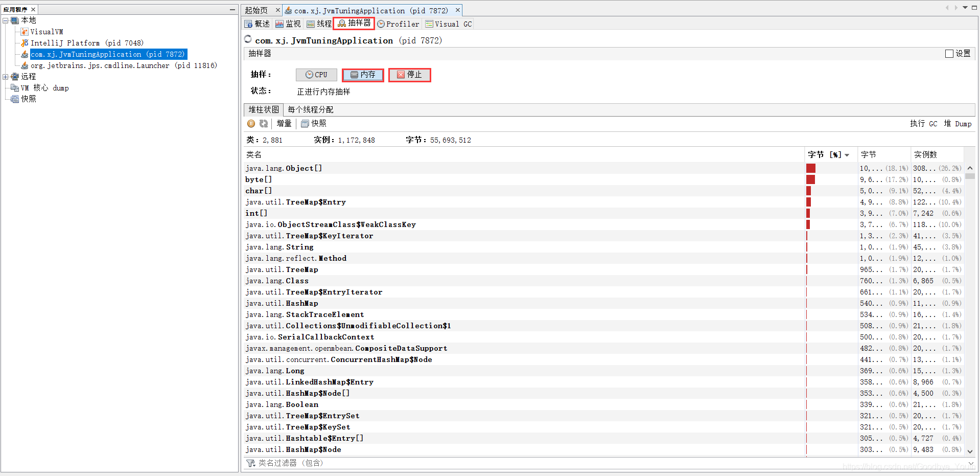Click 堆 Dump to create heap dump
This screenshot has width=980, height=476.
[x=958, y=124]
